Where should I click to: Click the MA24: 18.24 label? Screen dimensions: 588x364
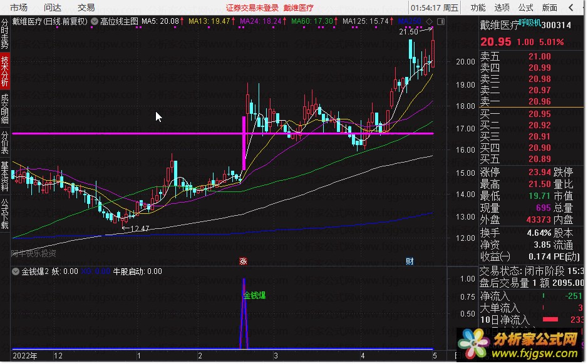(260, 21)
